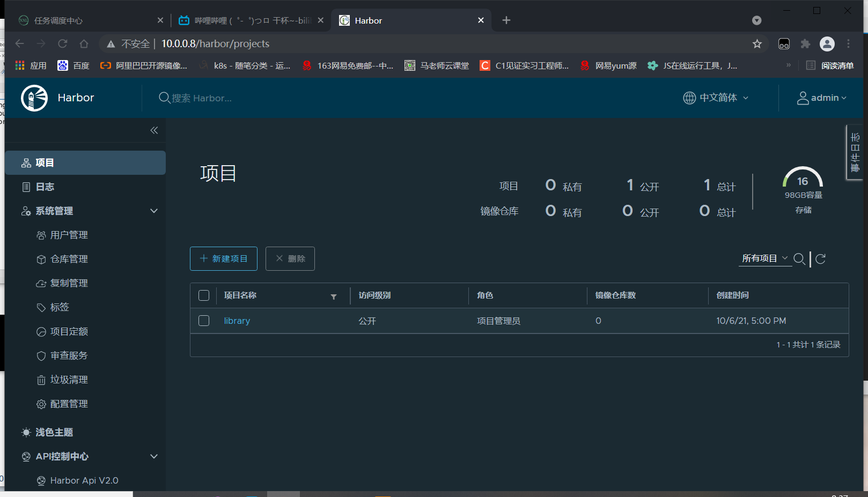Open JS在线运行工具 bookmark
Screen dimensions: 868x497
(693, 65)
